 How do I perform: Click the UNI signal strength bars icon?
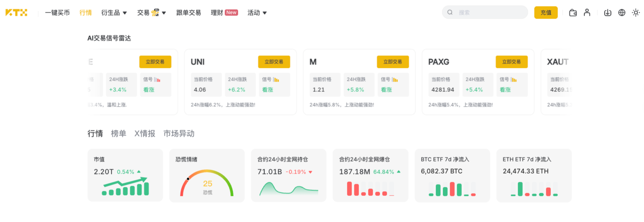[x=276, y=80]
